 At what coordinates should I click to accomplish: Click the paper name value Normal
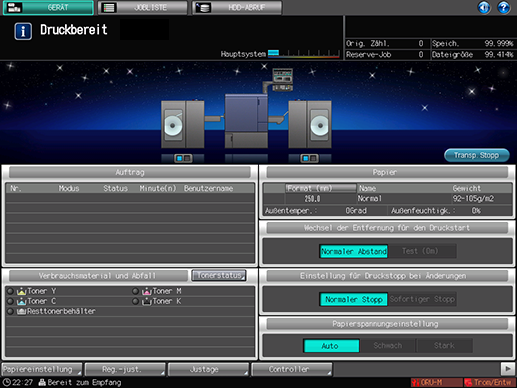coord(369,199)
